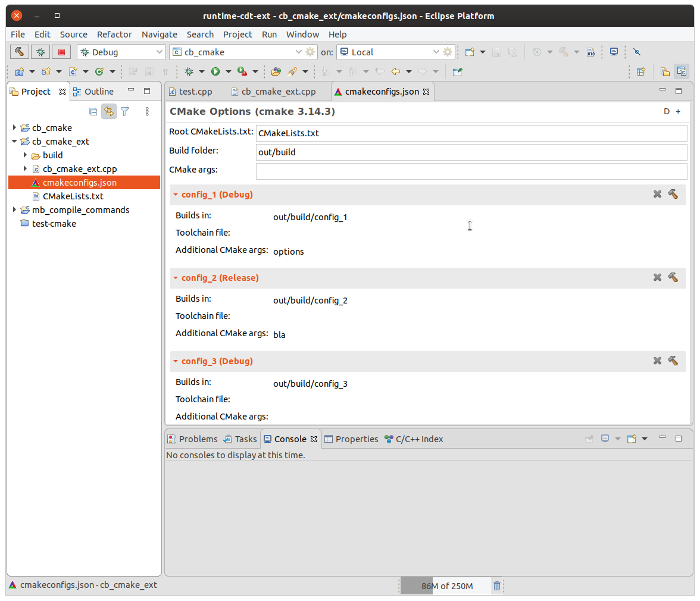Click the green Run button in toolbar
The image size is (700, 601).
(215, 72)
